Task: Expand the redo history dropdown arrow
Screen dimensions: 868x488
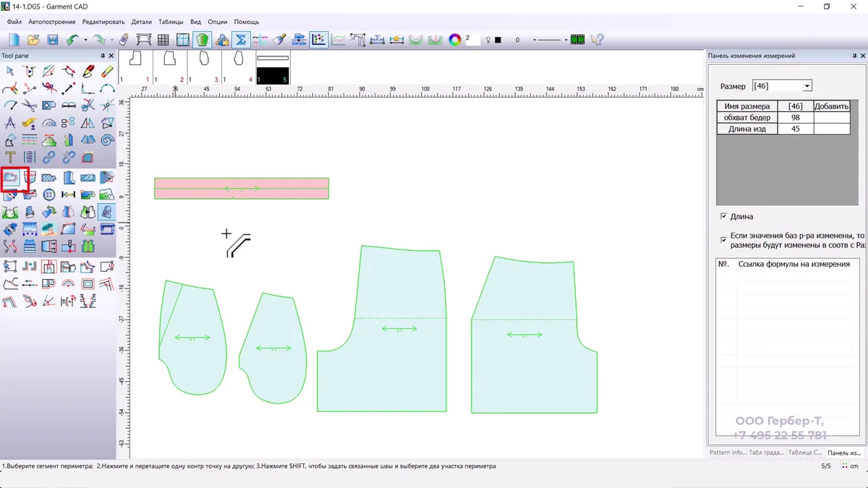Action: [111, 40]
